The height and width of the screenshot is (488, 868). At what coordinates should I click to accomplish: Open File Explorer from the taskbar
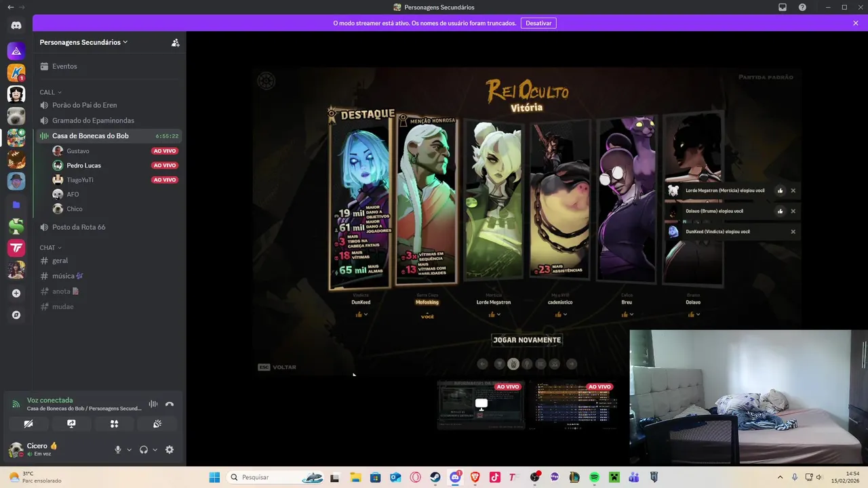click(355, 477)
